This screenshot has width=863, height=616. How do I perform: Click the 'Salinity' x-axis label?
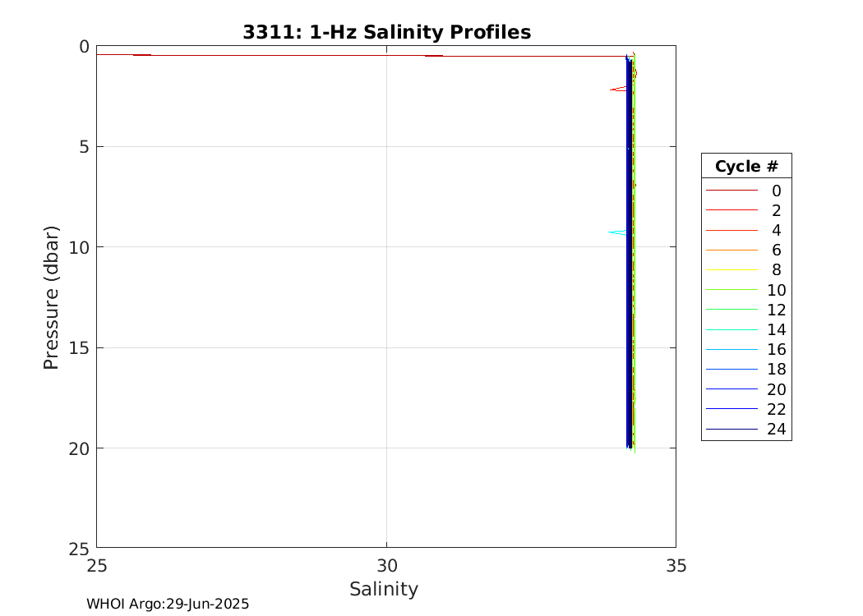[384, 589]
